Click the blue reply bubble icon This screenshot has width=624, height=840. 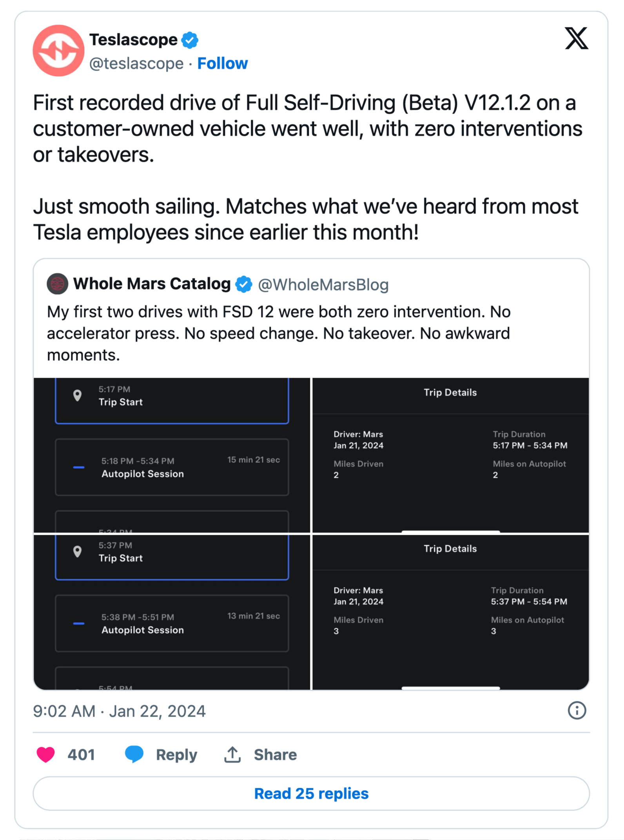pyautogui.click(x=134, y=755)
